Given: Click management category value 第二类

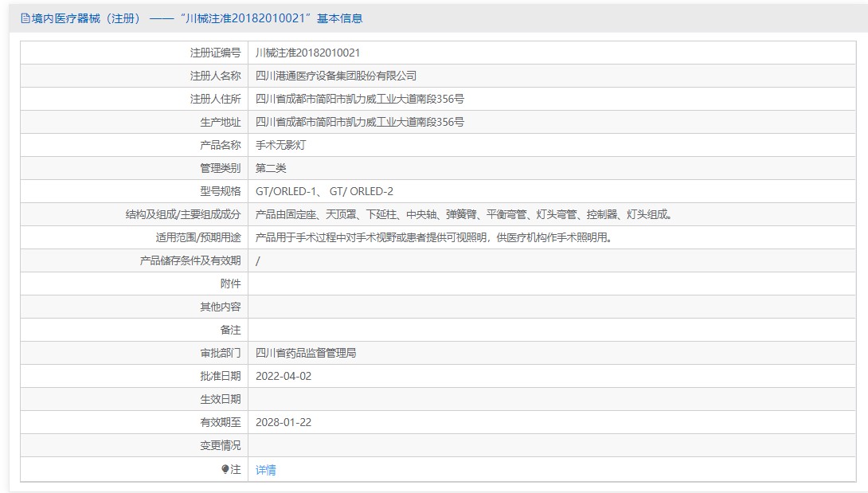Looking at the screenshot, I should (x=271, y=168).
